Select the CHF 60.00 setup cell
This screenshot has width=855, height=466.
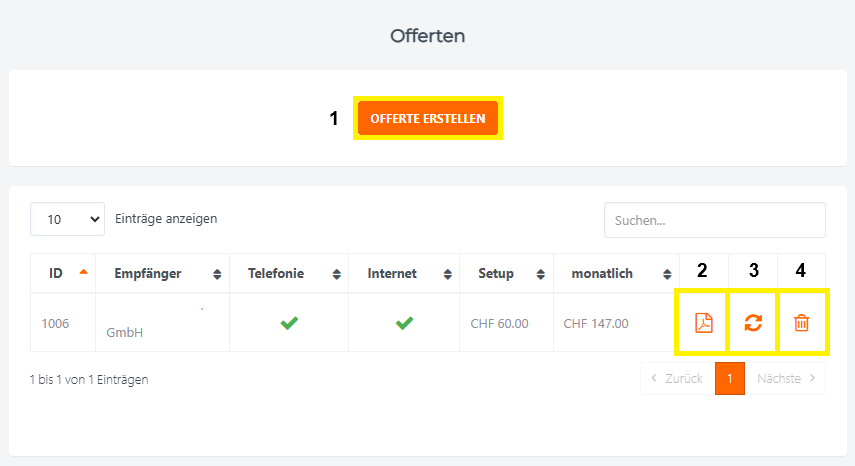[499, 323]
